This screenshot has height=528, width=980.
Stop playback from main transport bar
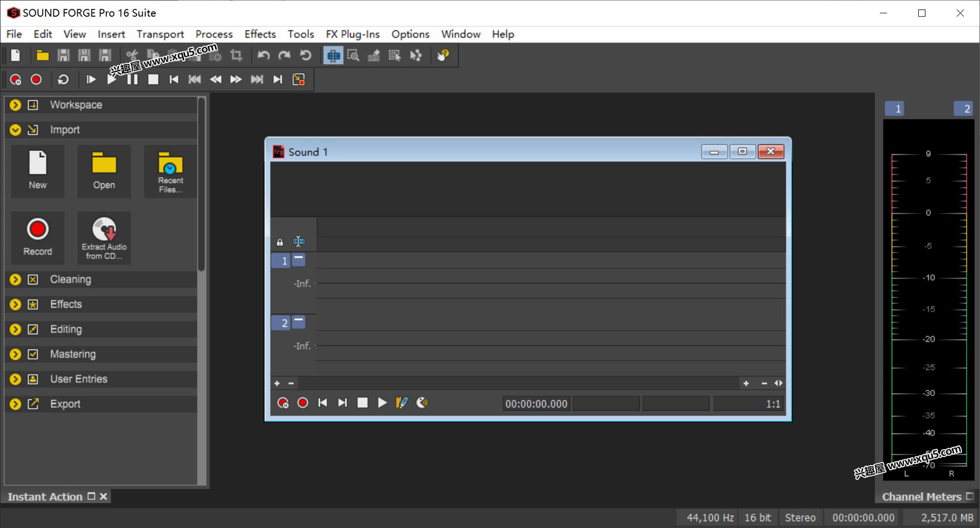[x=153, y=79]
